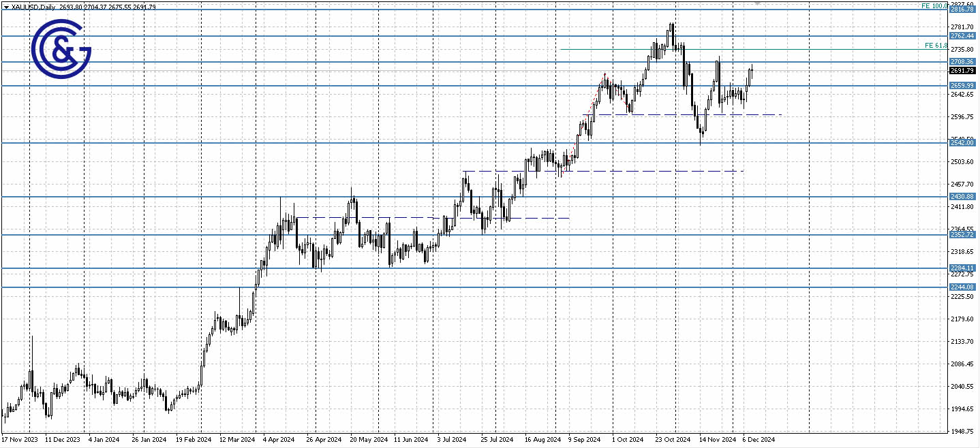This screenshot has width=980, height=448.
Task: Click the highlighted 2691.79 current price tag
Action: click(x=963, y=69)
